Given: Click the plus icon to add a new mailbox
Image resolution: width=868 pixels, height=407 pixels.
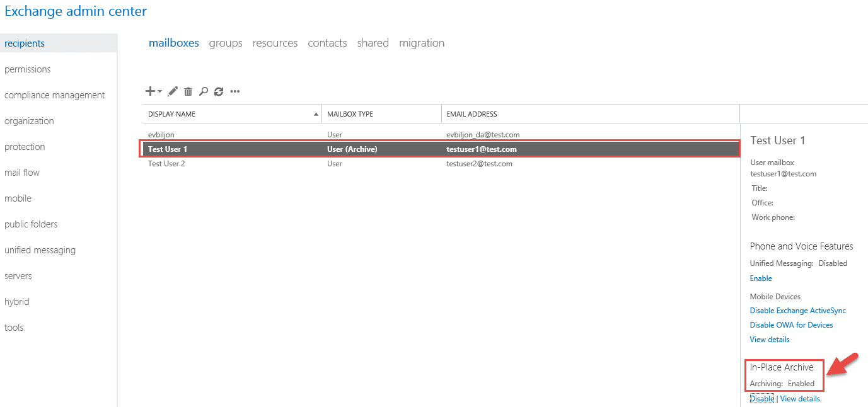Looking at the screenshot, I should pyautogui.click(x=150, y=91).
